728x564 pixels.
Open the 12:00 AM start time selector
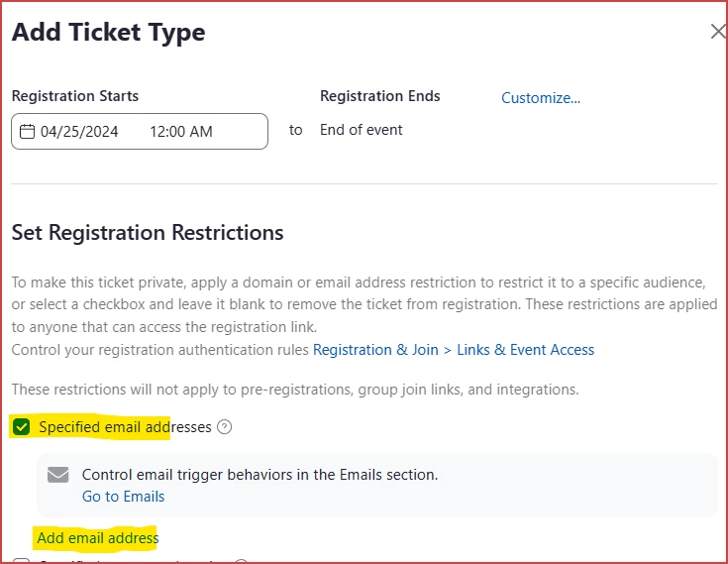coord(181,132)
